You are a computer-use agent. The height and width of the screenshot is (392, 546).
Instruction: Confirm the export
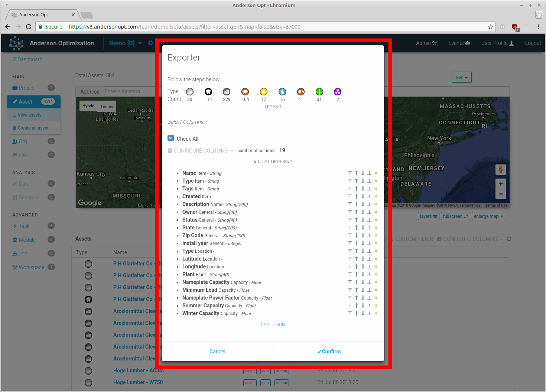[329, 352]
